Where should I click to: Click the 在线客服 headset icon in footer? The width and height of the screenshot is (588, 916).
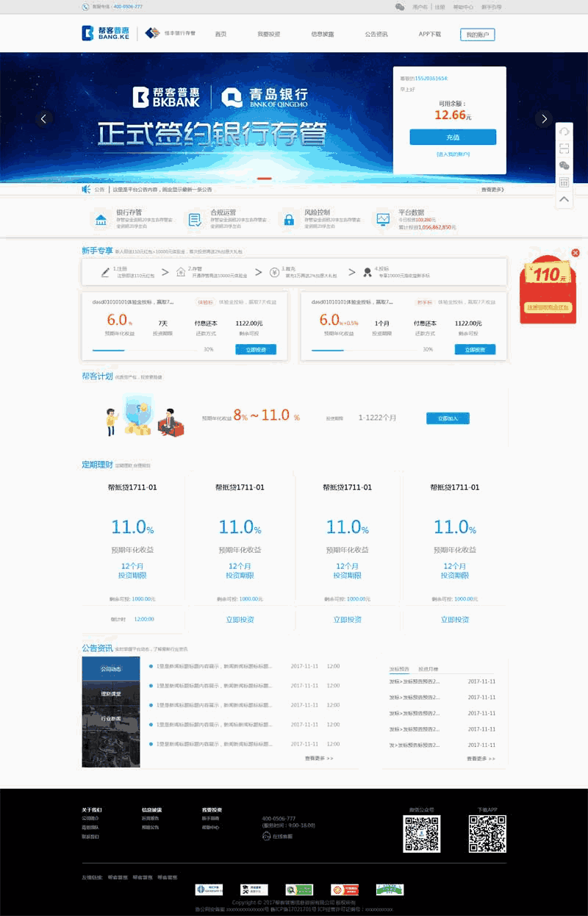[266, 836]
